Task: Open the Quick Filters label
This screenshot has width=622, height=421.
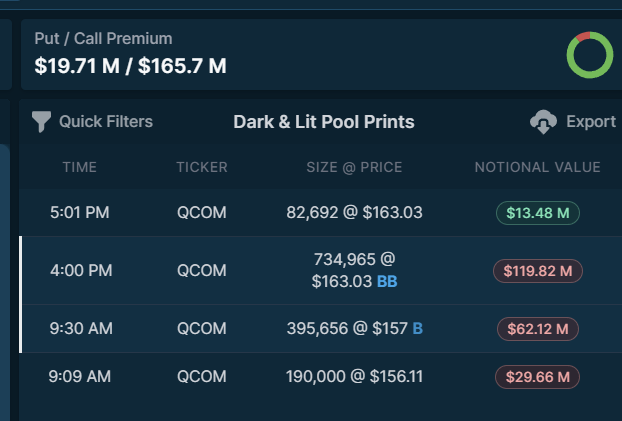Action: [106, 121]
